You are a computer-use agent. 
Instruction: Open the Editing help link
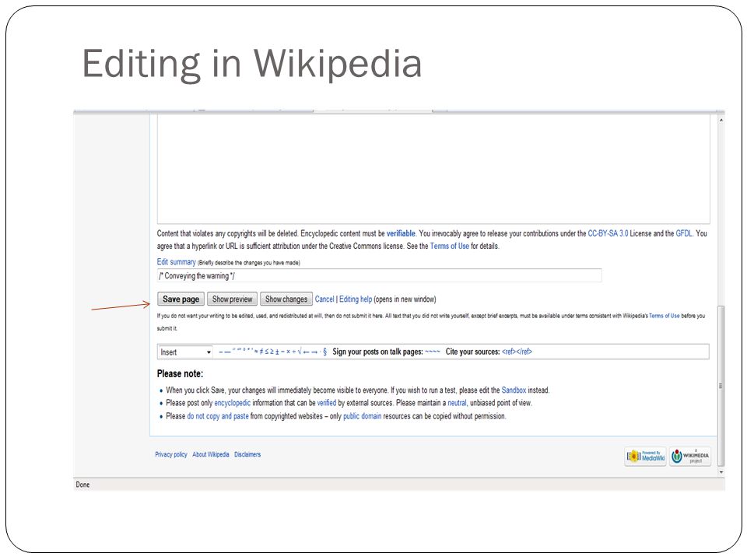[356, 299]
